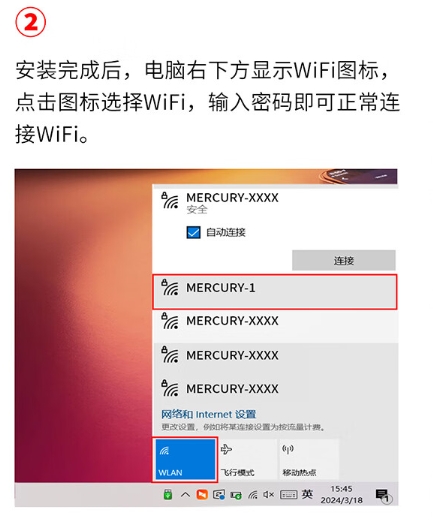Open the notification center icon

383,495
